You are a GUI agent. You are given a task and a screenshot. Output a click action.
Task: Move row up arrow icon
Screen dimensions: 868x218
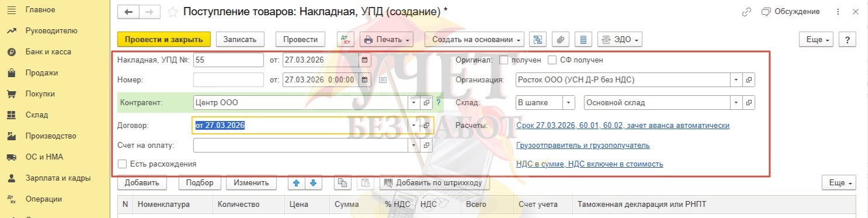pyautogui.click(x=296, y=182)
